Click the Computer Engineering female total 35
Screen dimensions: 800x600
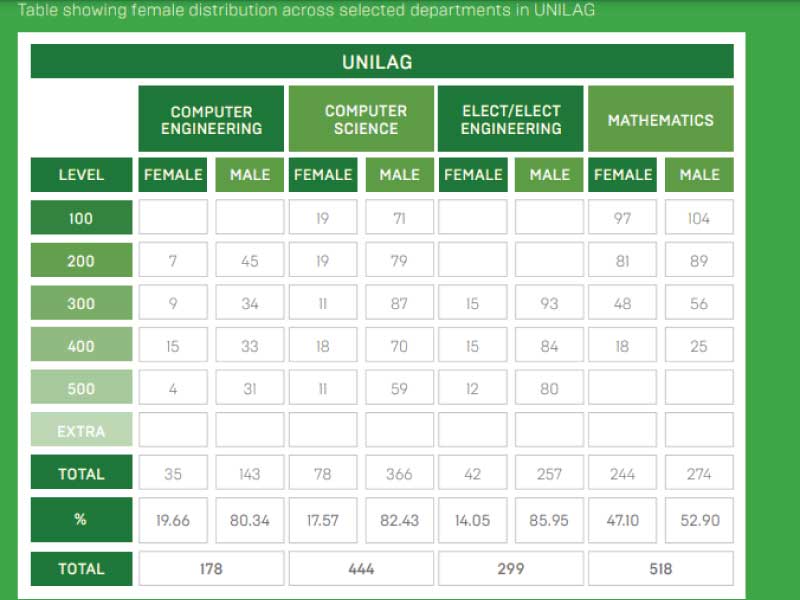point(173,472)
